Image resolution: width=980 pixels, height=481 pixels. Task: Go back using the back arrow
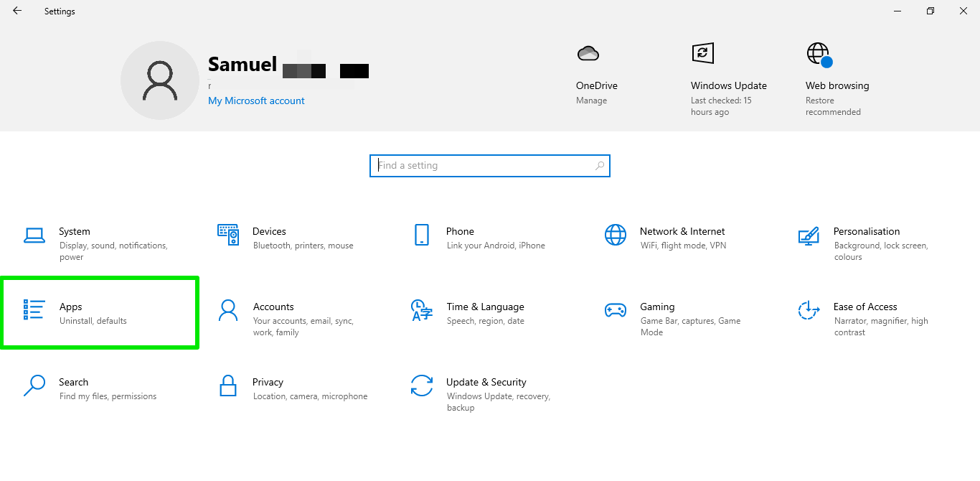coord(17,11)
